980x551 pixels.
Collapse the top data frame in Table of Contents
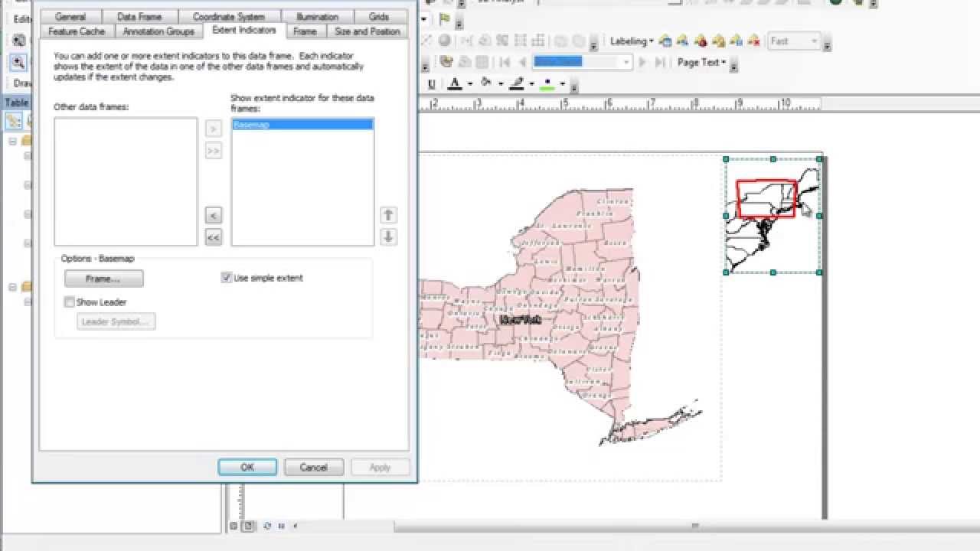point(13,141)
